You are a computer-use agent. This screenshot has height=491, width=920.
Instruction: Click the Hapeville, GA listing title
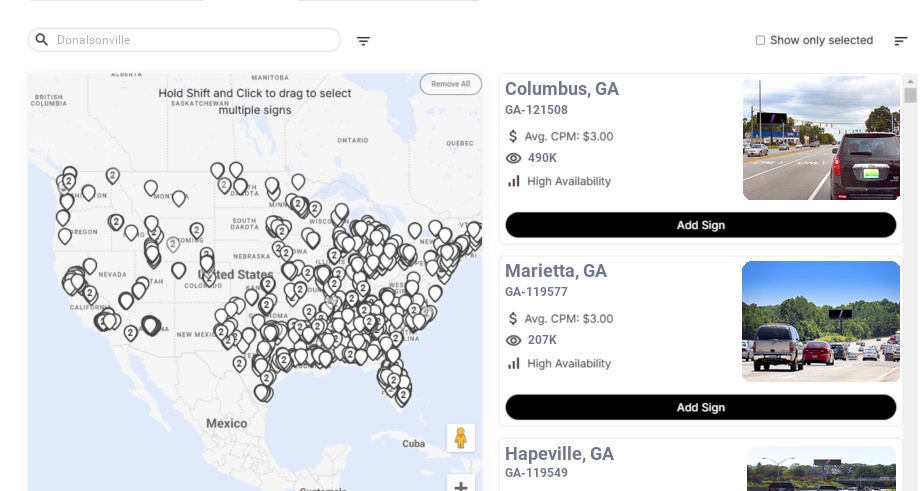click(559, 454)
